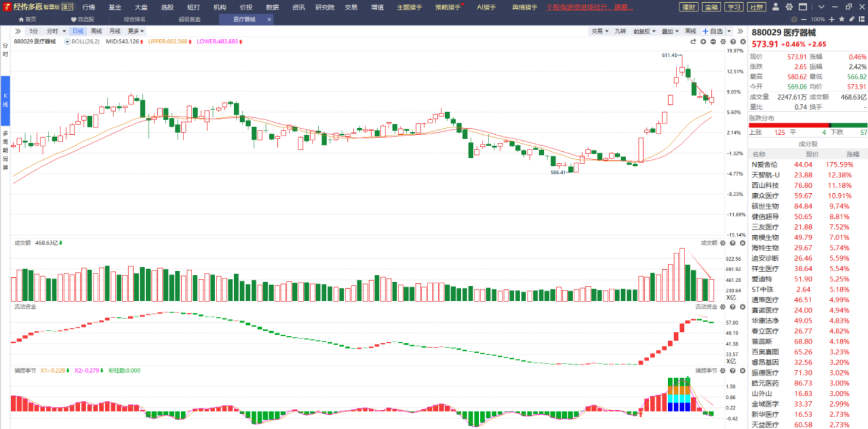Screen dimensions: 868x429
Task: Click the 理财 button
Action: click(689, 7)
